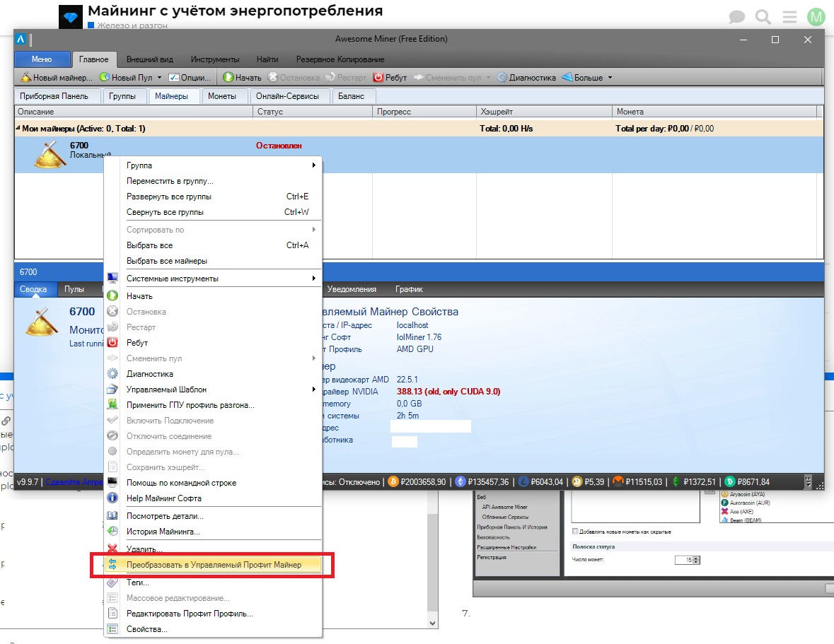Image resolution: width=834 pixels, height=644 pixels.
Task: Click Новый майнер pickaxe icon in toolbar
Action: pos(25,78)
